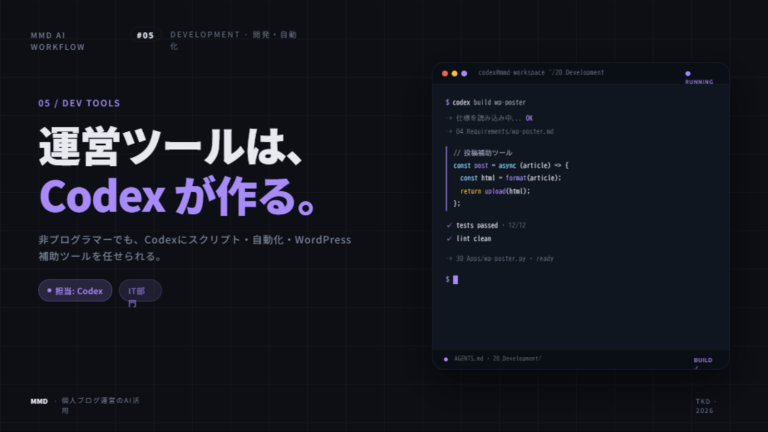Viewport: 768px width, 432px height.
Task: Click the 'TKD · 2026' footer text
Action: [706, 406]
